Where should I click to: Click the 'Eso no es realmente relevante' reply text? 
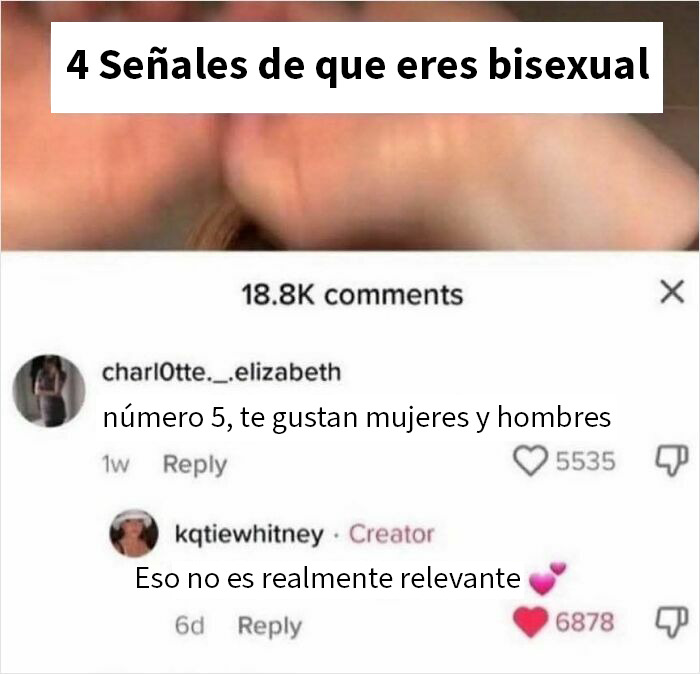click(x=328, y=578)
